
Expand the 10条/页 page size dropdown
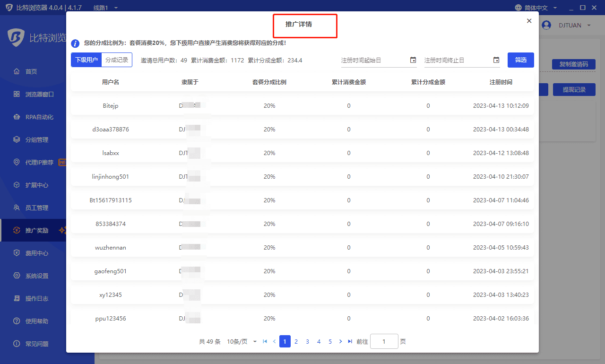pyautogui.click(x=242, y=341)
